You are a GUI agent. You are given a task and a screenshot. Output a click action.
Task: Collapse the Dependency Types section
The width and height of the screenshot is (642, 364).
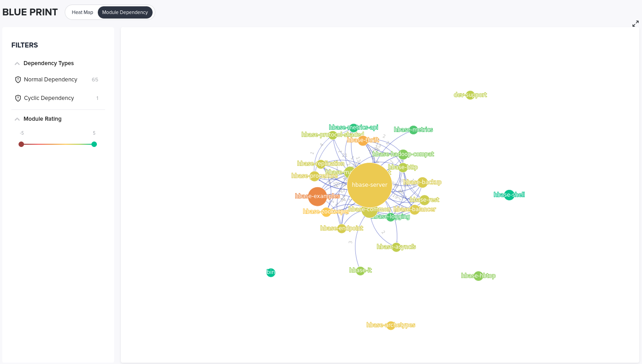point(17,64)
